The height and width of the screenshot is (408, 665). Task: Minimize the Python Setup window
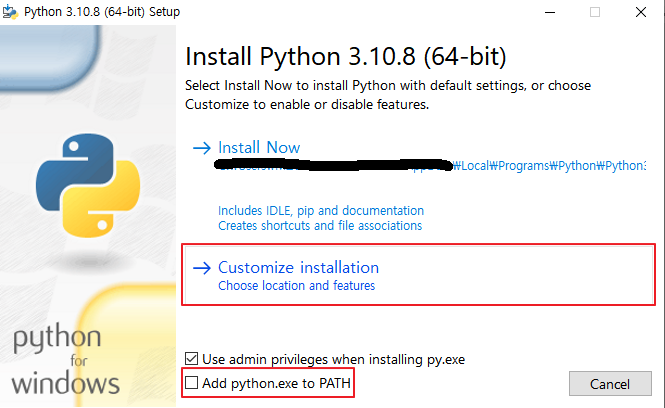click(x=550, y=12)
